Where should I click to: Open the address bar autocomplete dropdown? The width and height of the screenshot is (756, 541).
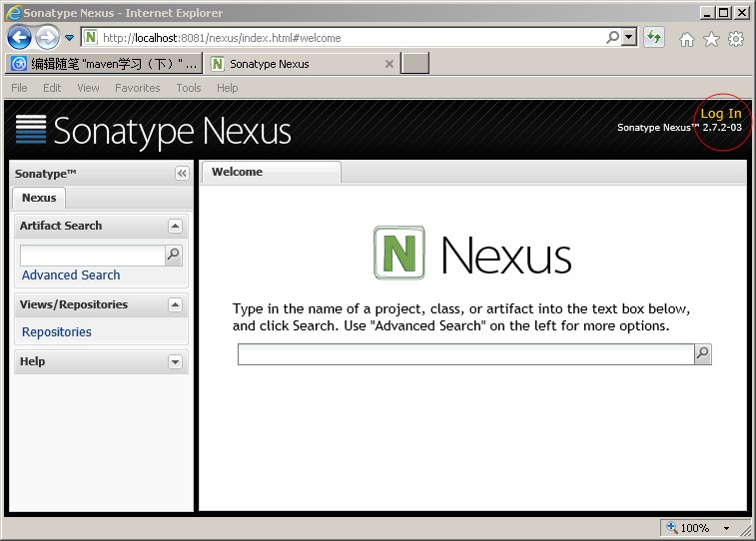coord(629,37)
